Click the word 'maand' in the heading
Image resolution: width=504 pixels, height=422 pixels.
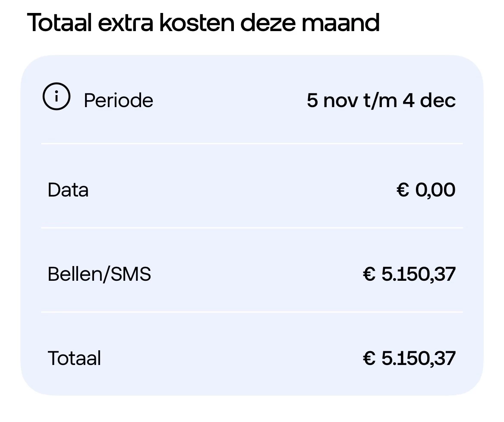(341, 22)
